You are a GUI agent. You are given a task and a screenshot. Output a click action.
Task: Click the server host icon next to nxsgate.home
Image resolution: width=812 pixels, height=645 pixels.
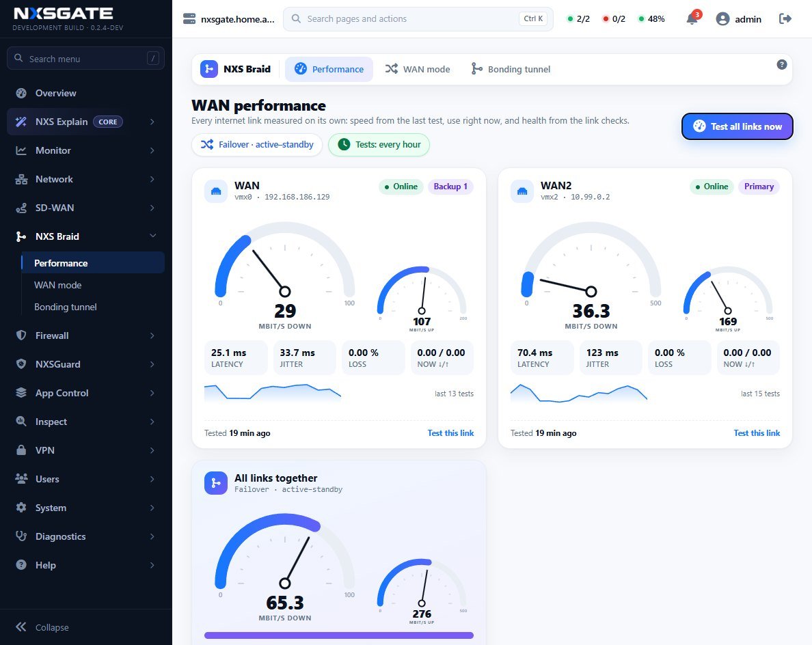pyautogui.click(x=189, y=19)
